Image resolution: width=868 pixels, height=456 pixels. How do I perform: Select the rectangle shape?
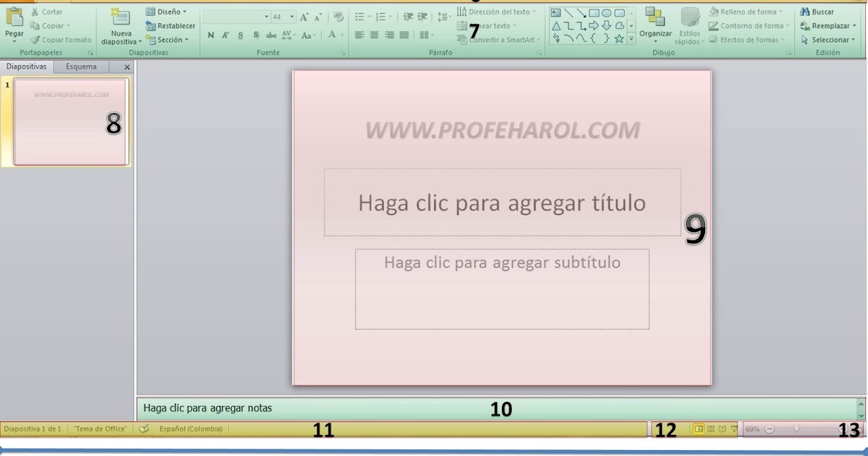click(x=594, y=12)
